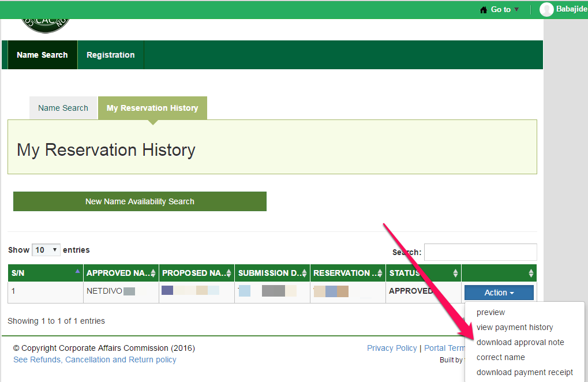Open the Privacy Policy link
The width and height of the screenshot is (588, 382).
click(392, 347)
